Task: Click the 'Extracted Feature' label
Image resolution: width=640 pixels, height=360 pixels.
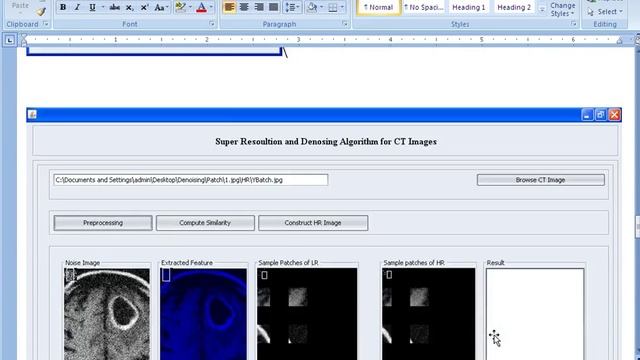Action: 187,263
